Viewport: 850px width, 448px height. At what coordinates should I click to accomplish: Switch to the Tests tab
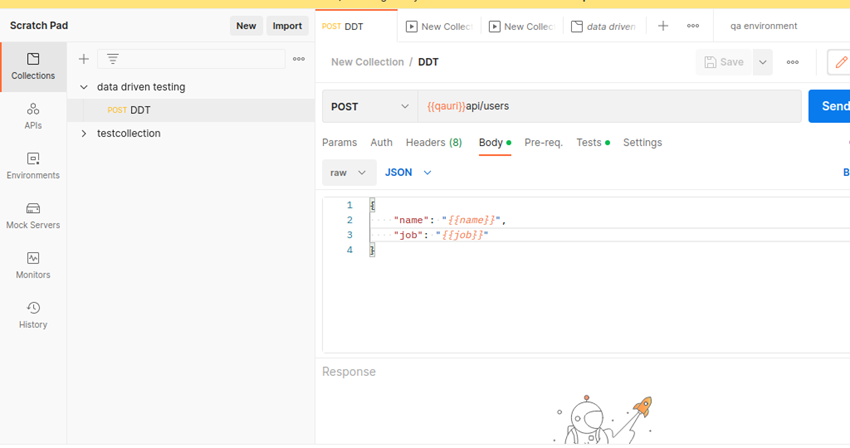[593, 143]
